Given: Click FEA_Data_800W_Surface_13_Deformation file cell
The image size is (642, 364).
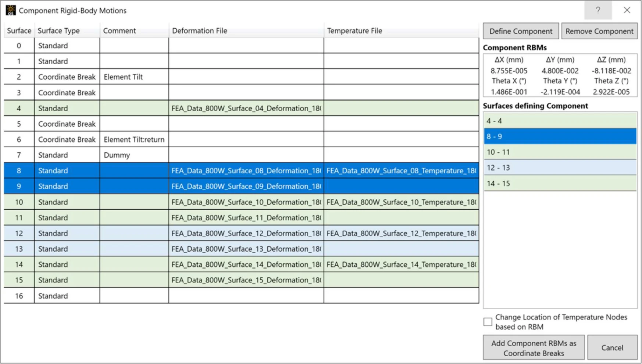Looking at the screenshot, I should pos(246,249).
